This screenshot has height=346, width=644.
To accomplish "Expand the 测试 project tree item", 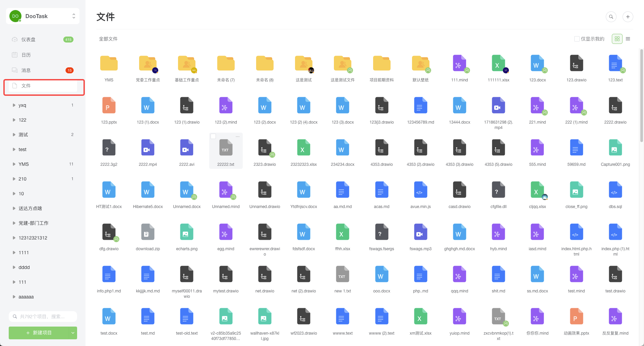I will 14,134.
